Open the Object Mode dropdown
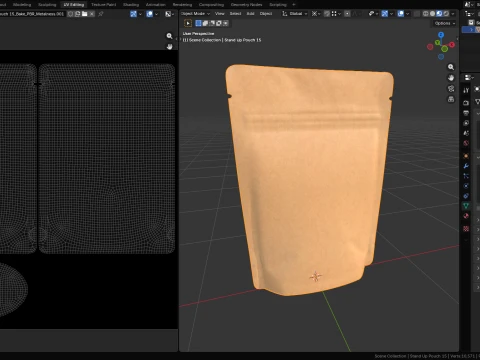480x360 pixels. (195, 14)
